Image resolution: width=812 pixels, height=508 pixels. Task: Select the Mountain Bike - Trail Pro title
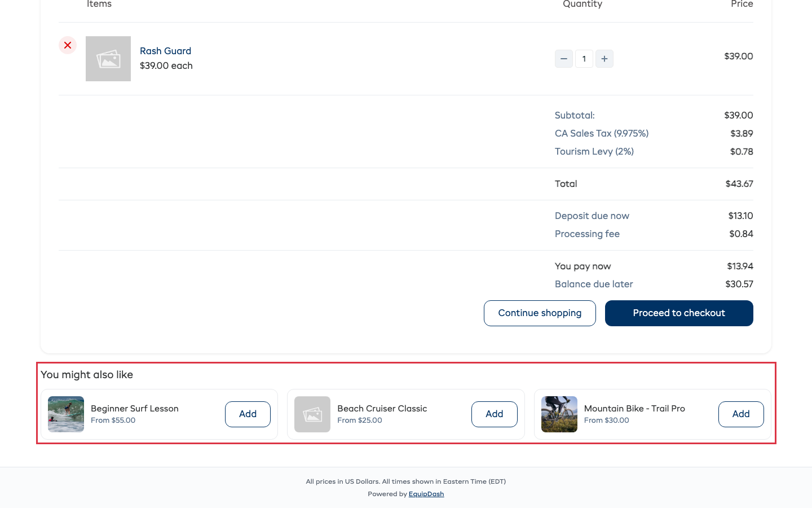pyautogui.click(x=634, y=409)
